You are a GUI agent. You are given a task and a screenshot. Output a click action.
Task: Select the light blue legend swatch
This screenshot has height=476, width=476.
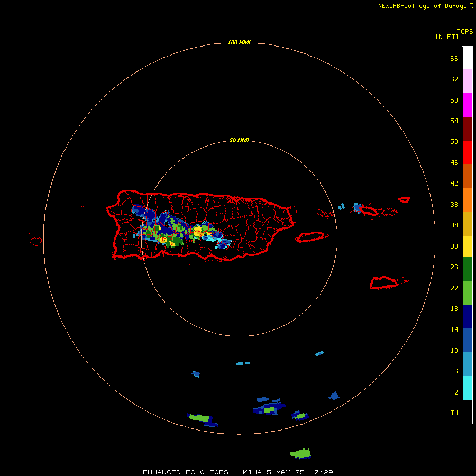467,363
